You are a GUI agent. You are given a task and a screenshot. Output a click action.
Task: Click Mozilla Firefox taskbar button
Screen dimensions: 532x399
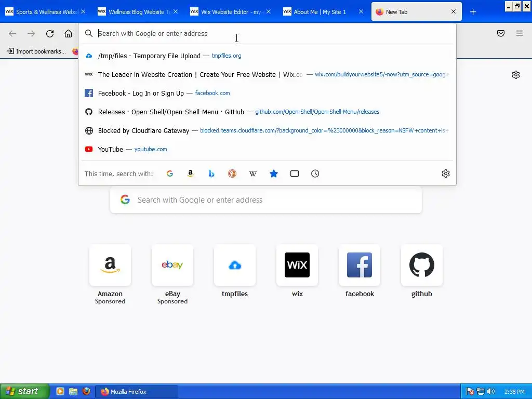pyautogui.click(x=137, y=392)
